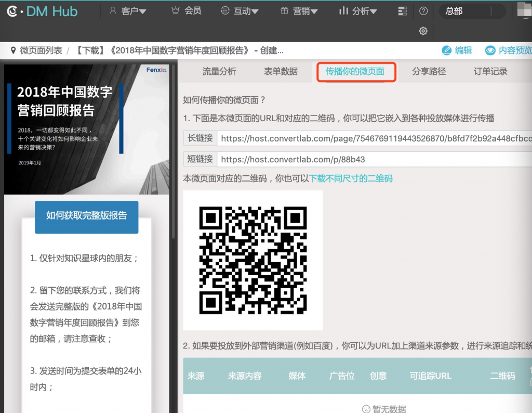Expand the 营销 dropdown menu
The width and height of the screenshot is (532, 413).
[x=299, y=11]
